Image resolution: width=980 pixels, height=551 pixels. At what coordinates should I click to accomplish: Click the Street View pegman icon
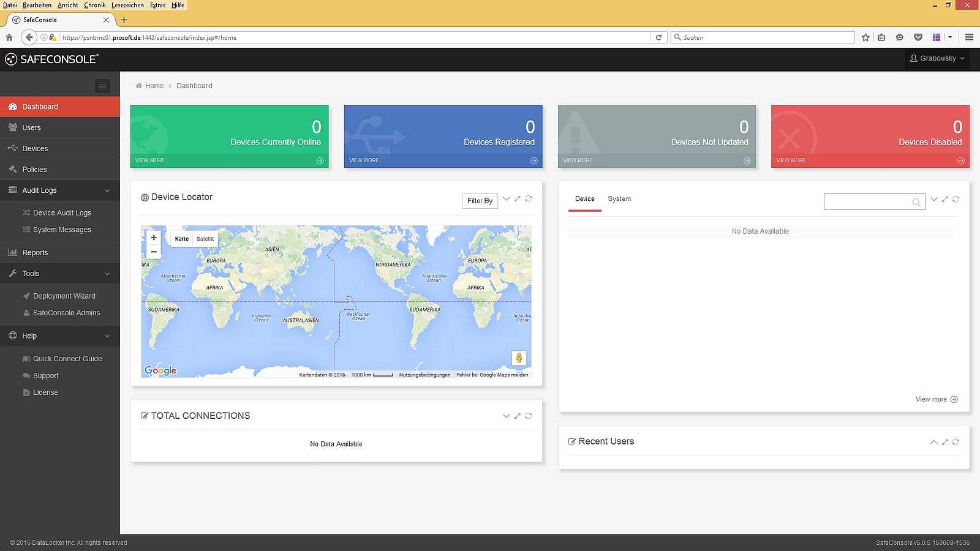tap(519, 358)
